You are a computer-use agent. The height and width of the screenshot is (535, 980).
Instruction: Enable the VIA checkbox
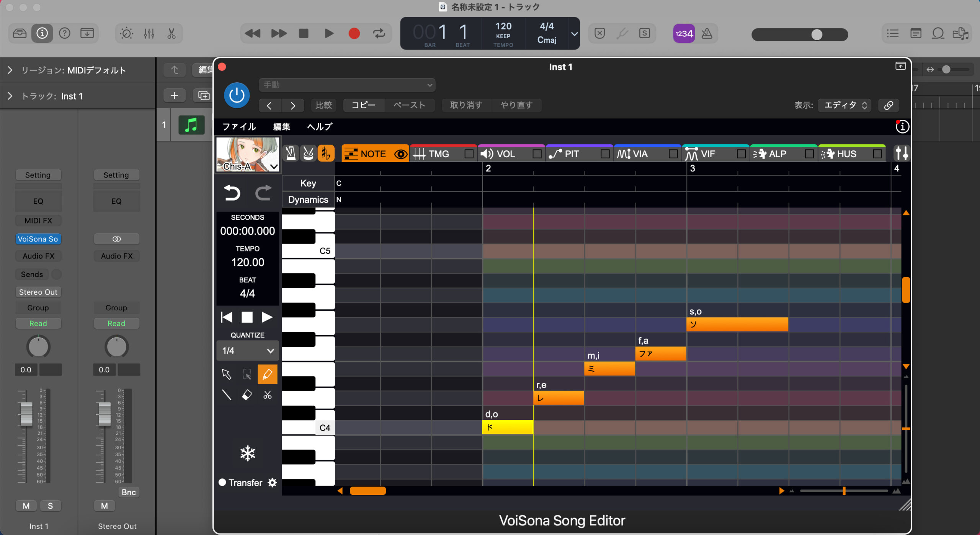[673, 154]
